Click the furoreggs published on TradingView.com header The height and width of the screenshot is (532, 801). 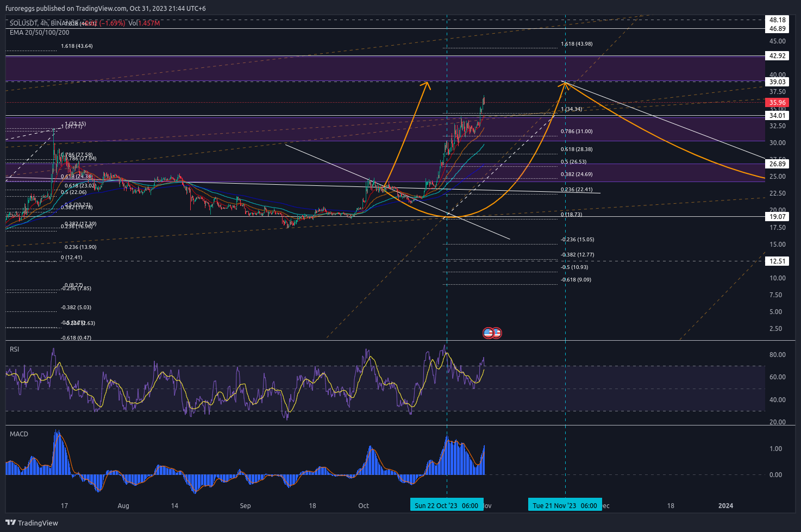105,9
